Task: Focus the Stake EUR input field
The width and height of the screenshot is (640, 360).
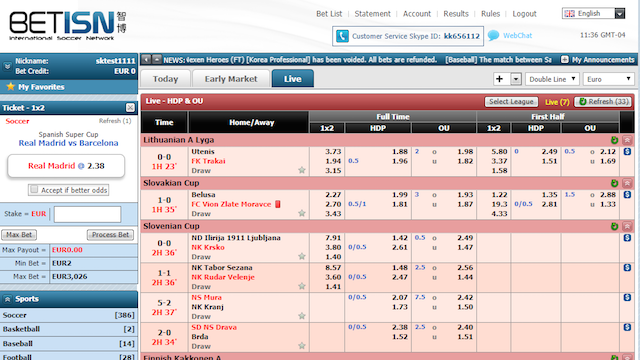Action: click(x=87, y=214)
